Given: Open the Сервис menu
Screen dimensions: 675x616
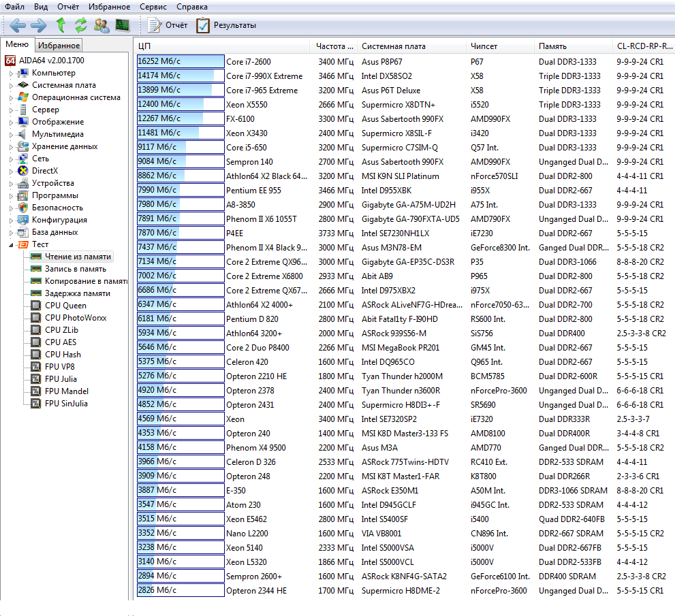Looking at the screenshot, I should pos(153,7).
